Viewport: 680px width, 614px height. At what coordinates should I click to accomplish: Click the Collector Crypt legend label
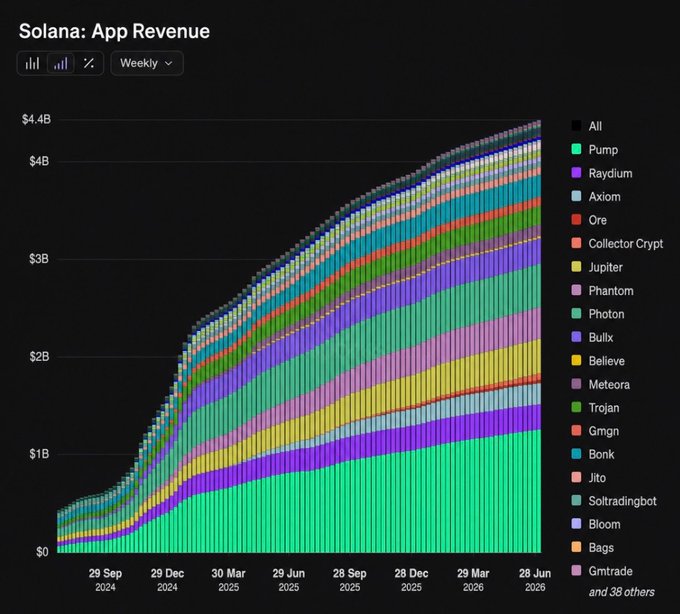click(626, 244)
